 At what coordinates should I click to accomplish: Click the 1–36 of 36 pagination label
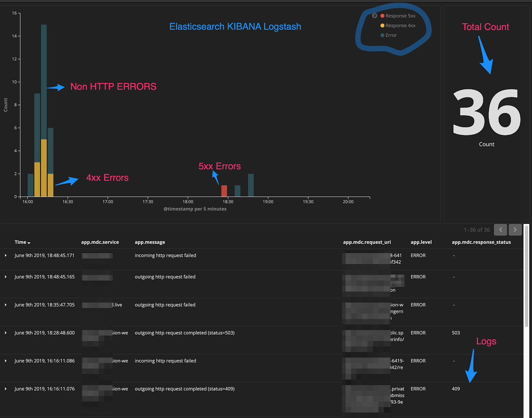tap(477, 230)
